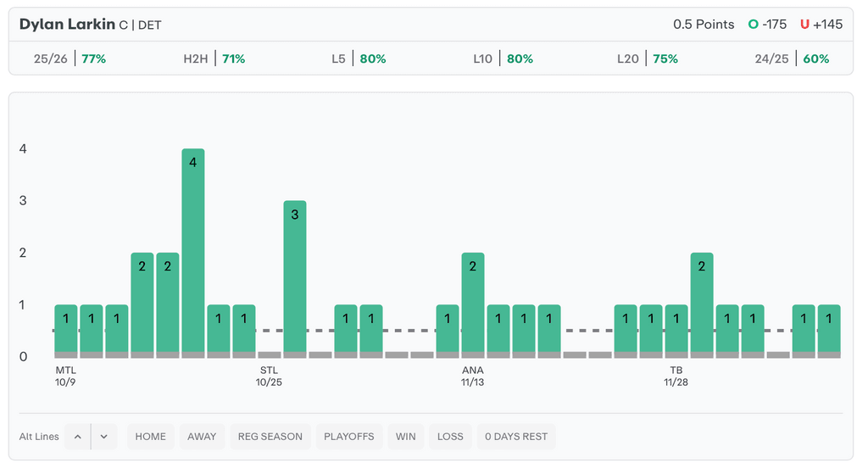Click the Dylan Larkin player name
Image resolution: width=868 pixels, height=474 pixels.
point(67,25)
